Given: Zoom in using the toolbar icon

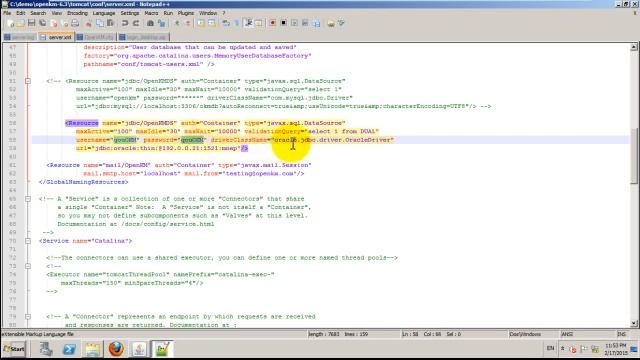Looking at the screenshot, I should click(x=177, y=23).
